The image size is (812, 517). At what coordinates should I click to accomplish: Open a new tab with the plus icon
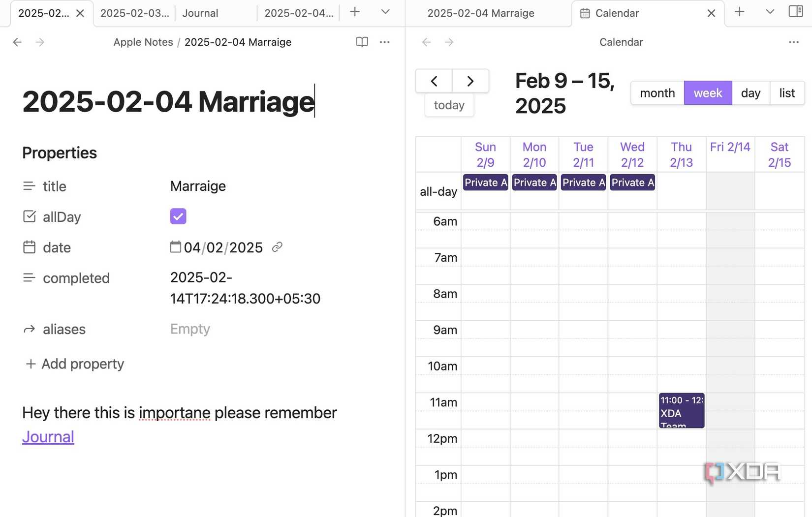354,12
